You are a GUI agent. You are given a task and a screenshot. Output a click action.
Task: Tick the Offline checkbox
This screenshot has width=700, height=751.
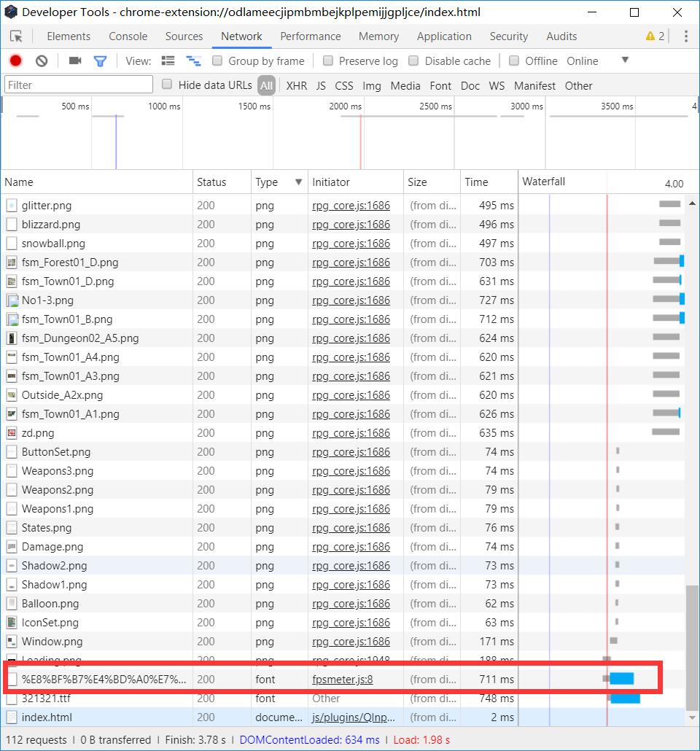(x=514, y=61)
